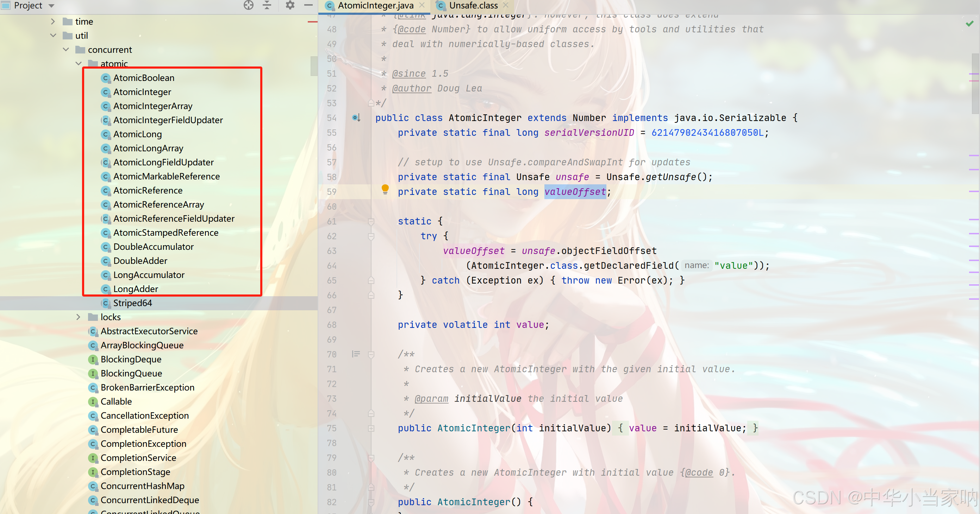980x514 pixels.
Task: Open the Project panel settings gear
Action: (x=289, y=5)
